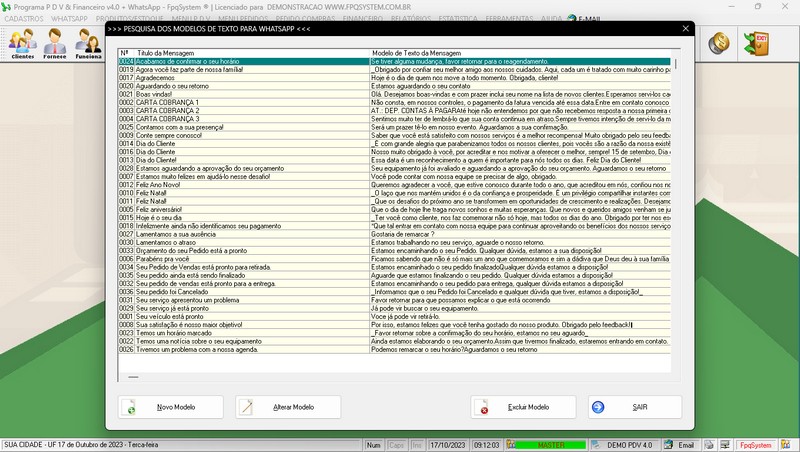
Task: Click the FpqSystem label in status bar
Action: (776, 443)
